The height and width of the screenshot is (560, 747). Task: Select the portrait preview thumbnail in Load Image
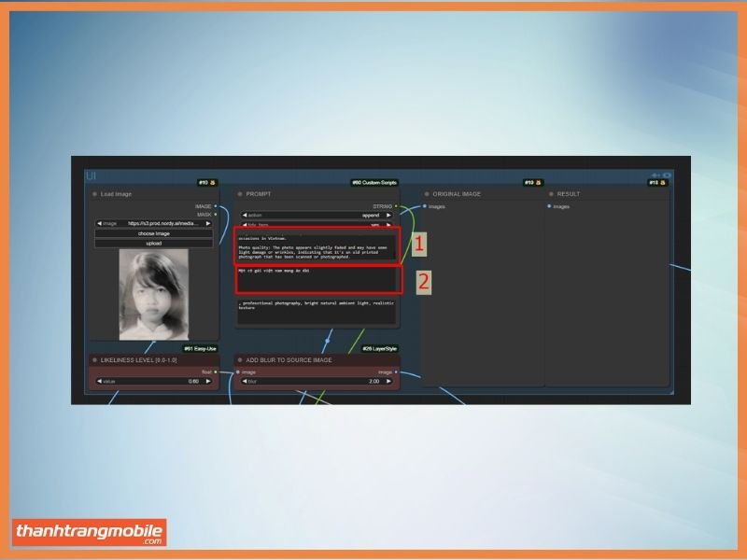154,294
